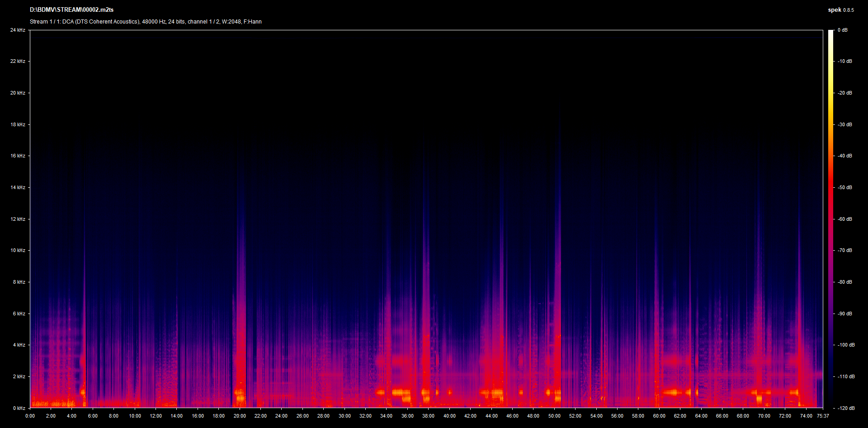Click the 75:37 end time marker

(823, 416)
